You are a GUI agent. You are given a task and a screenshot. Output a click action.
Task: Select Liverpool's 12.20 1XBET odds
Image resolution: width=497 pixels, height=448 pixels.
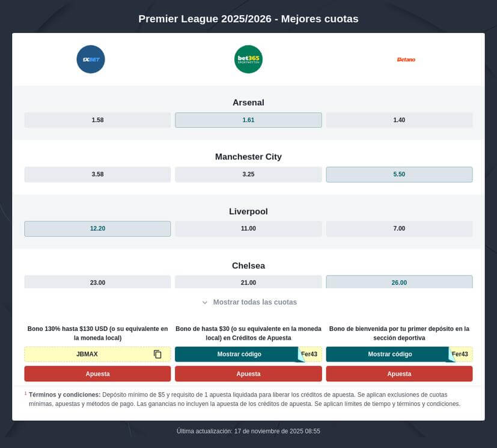pyautogui.click(x=97, y=228)
